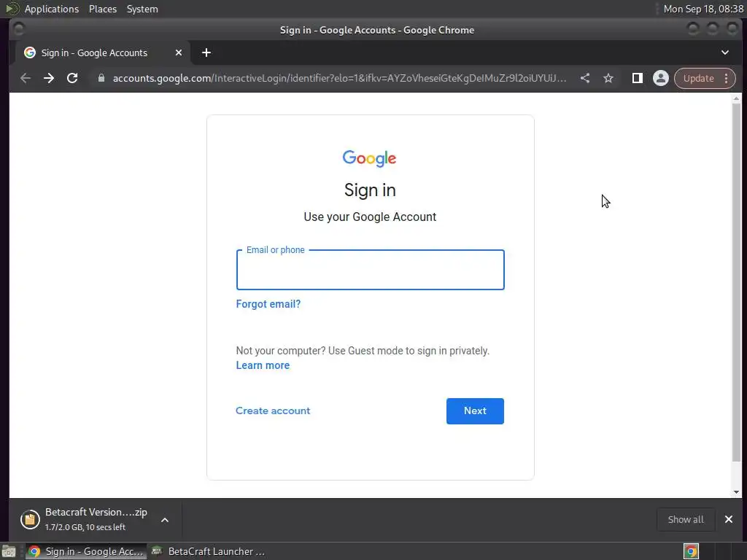747x560 pixels.
Task: Share this page icon in address bar
Action: [585, 78]
